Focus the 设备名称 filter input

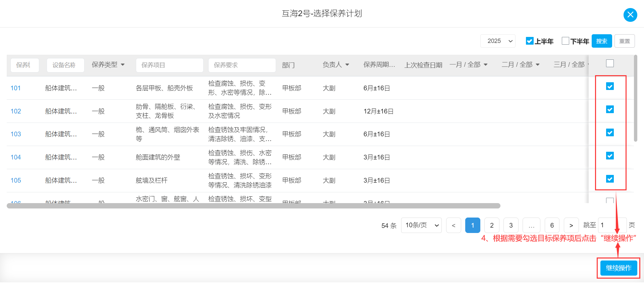click(x=65, y=65)
